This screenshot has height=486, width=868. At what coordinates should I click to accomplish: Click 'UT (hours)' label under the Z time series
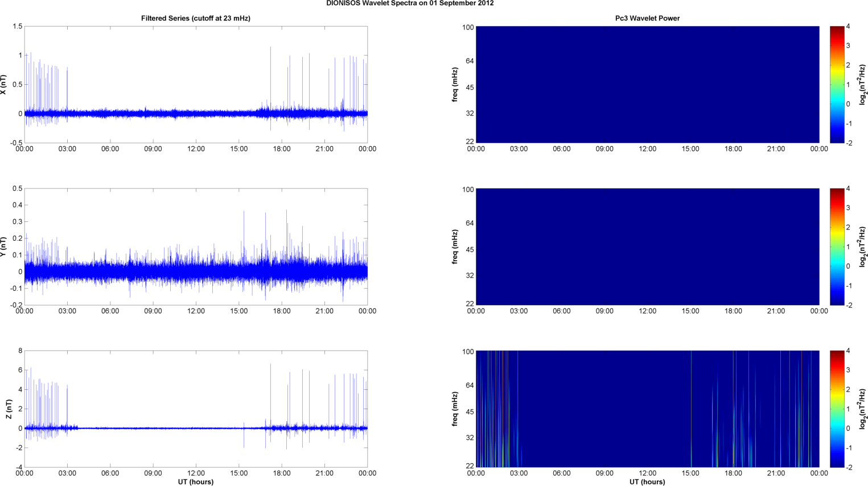pyautogui.click(x=196, y=482)
